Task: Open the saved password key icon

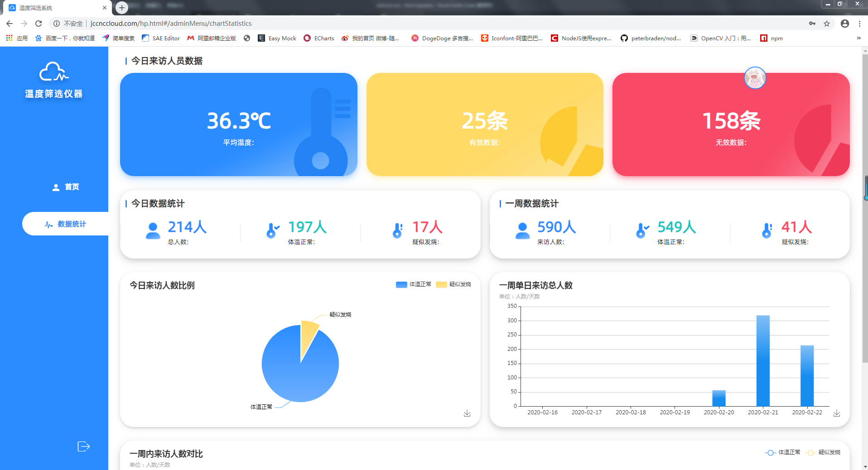Action: tap(812, 24)
